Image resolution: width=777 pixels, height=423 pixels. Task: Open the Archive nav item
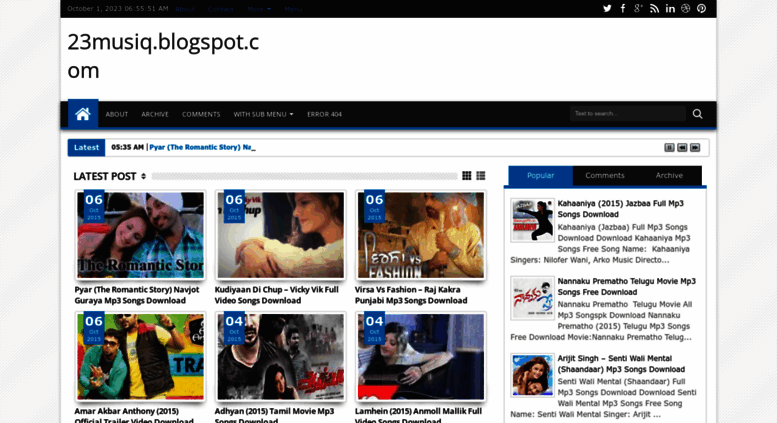point(155,114)
